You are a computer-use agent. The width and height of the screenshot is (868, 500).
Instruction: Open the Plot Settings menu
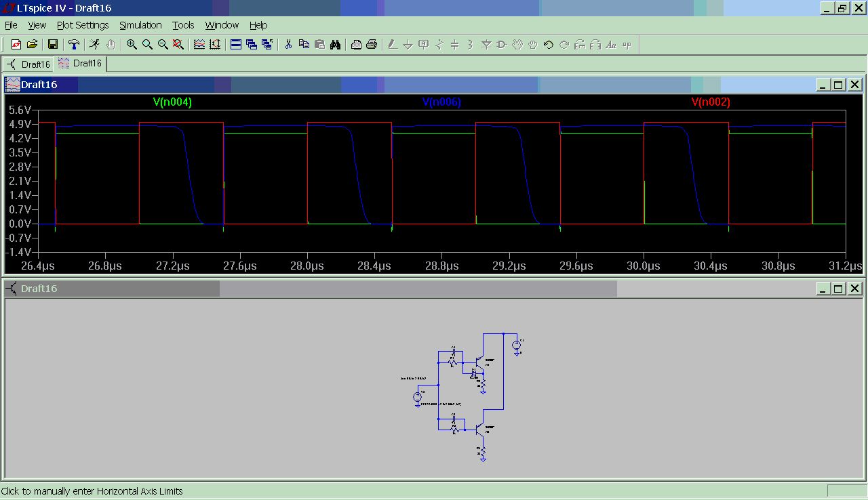(83, 25)
